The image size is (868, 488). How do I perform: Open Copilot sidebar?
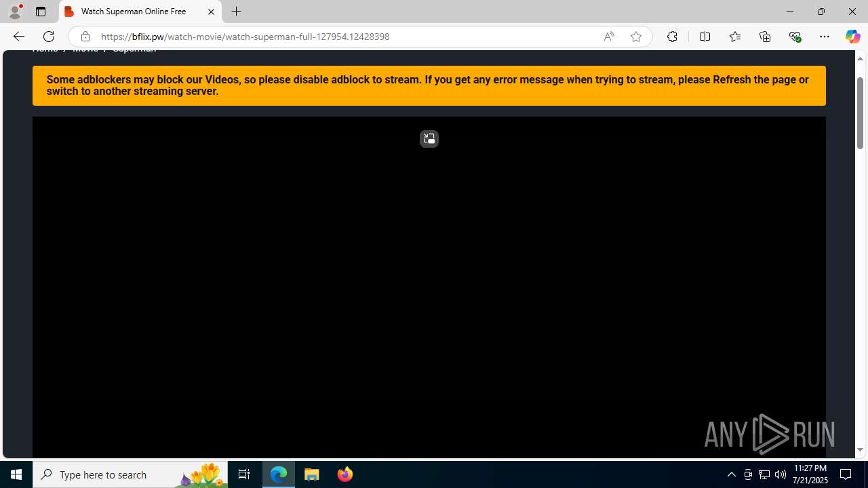pyautogui.click(x=852, y=37)
